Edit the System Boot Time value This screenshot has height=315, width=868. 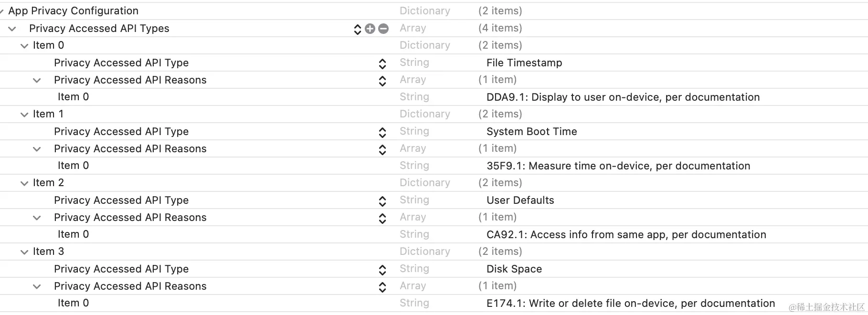[x=531, y=132]
